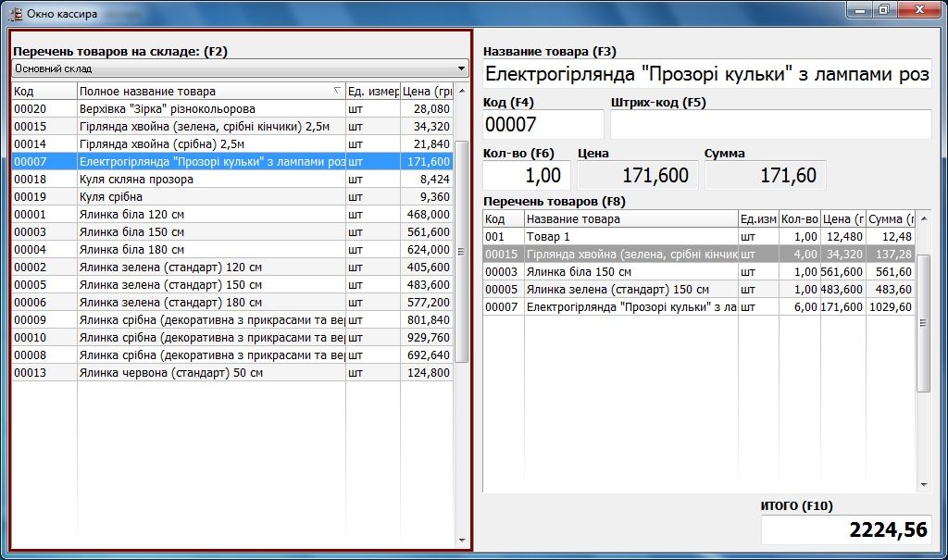Open the Основний склад warehouse dropdown
The height and width of the screenshot is (560, 948).
click(240, 68)
